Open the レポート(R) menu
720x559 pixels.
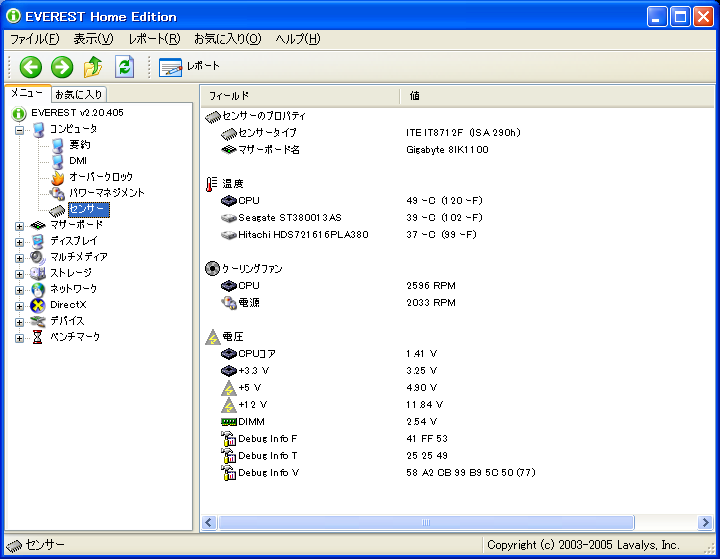[154, 39]
